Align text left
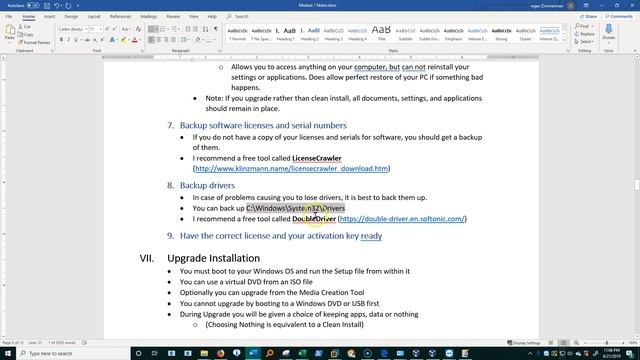The image size is (640, 360). [151, 40]
